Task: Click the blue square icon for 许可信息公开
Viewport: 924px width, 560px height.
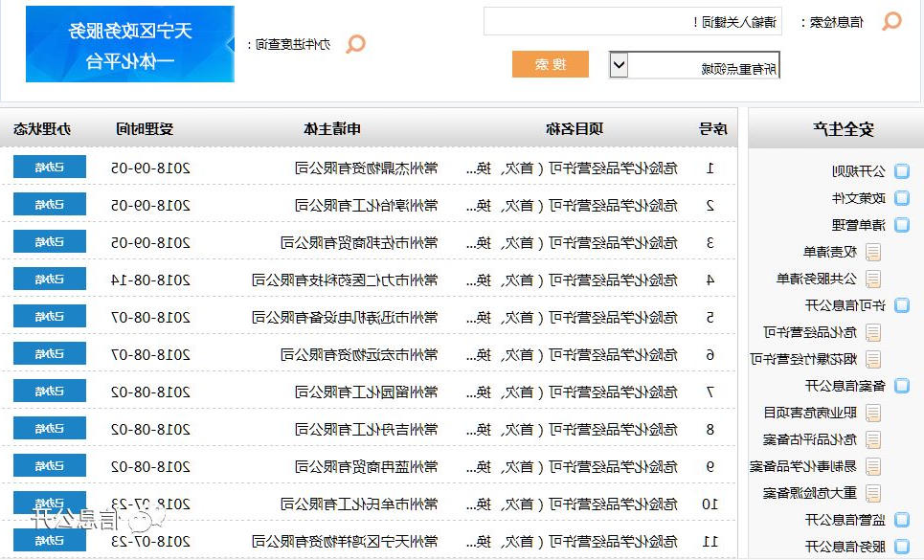Action: coord(902,305)
